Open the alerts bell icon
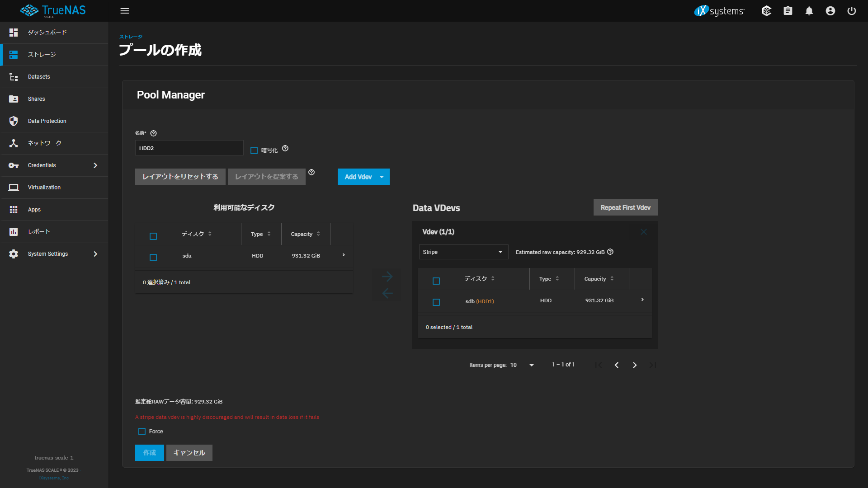The width and height of the screenshot is (868, 488). (x=809, y=11)
